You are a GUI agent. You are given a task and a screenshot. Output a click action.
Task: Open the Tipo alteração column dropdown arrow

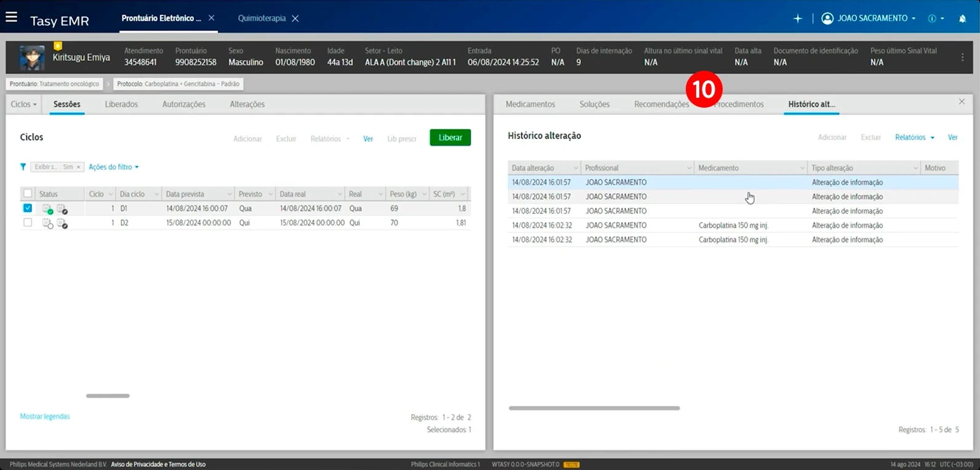tap(916, 168)
